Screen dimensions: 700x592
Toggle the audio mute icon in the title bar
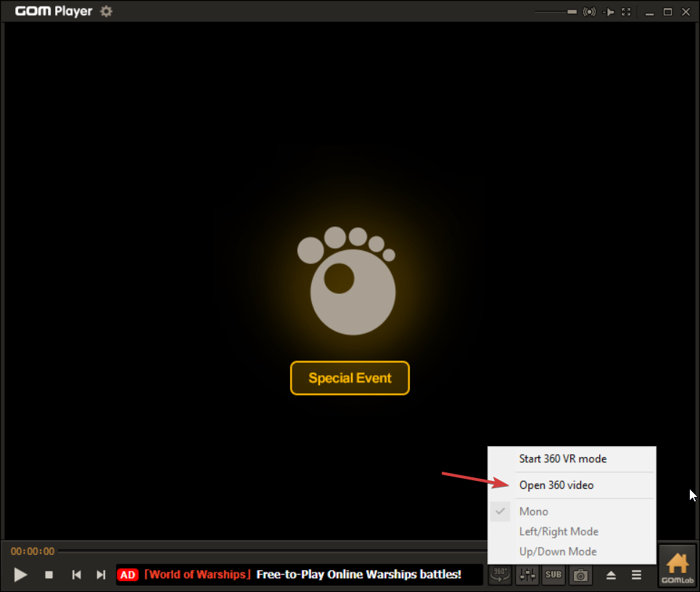[x=589, y=12]
